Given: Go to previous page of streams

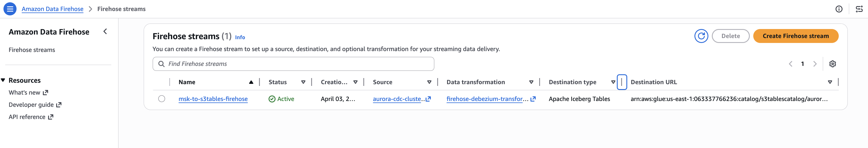Looking at the screenshot, I should point(790,64).
